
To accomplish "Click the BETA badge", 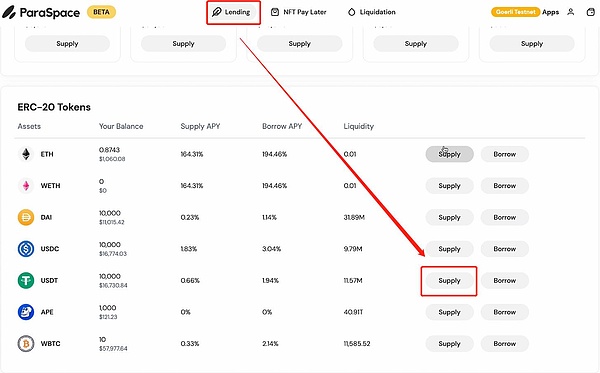I will tap(101, 12).
